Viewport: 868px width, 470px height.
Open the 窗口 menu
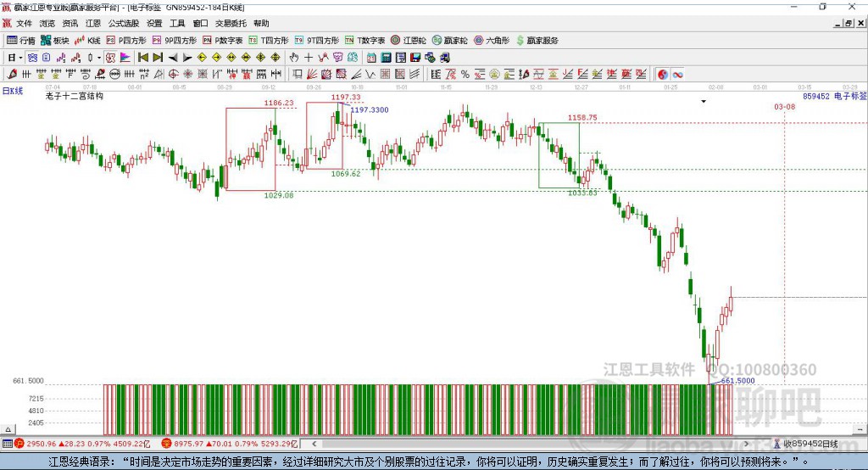(200, 23)
